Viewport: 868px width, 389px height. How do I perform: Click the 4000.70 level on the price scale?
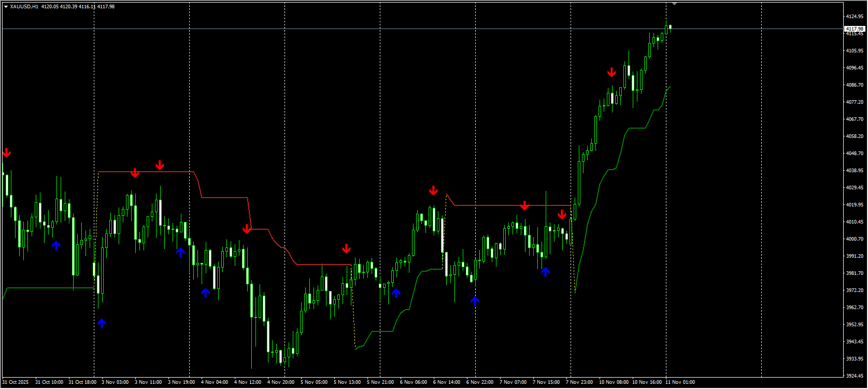855,239
